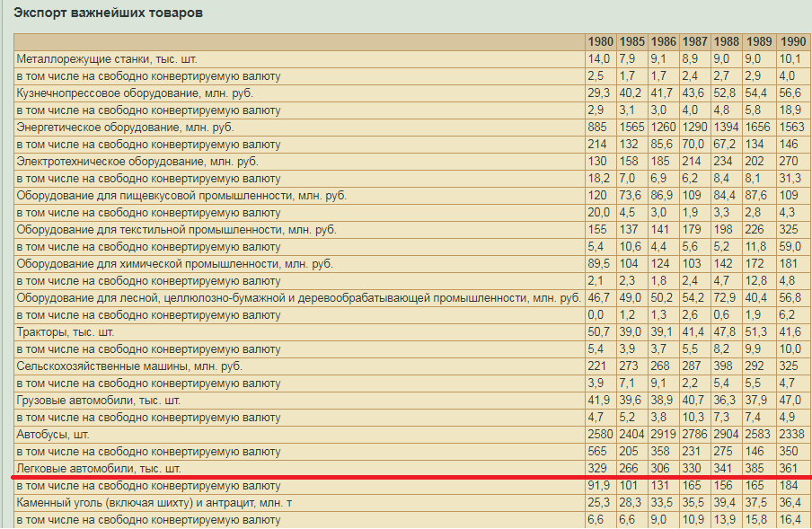The image size is (812, 529).
Task: Click "Оборудование для текстильной промышленности" row label
Action: (x=176, y=230)
